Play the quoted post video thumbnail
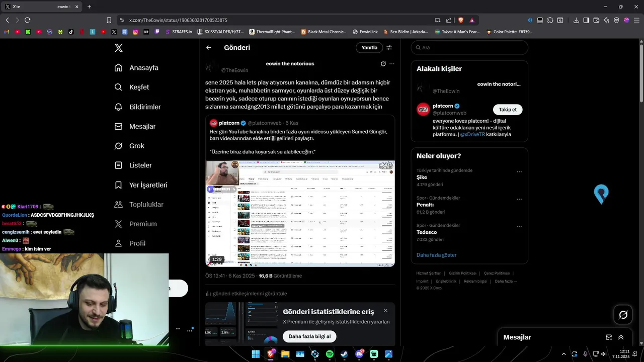Screen dimensions: 644x362 point(300,214)
